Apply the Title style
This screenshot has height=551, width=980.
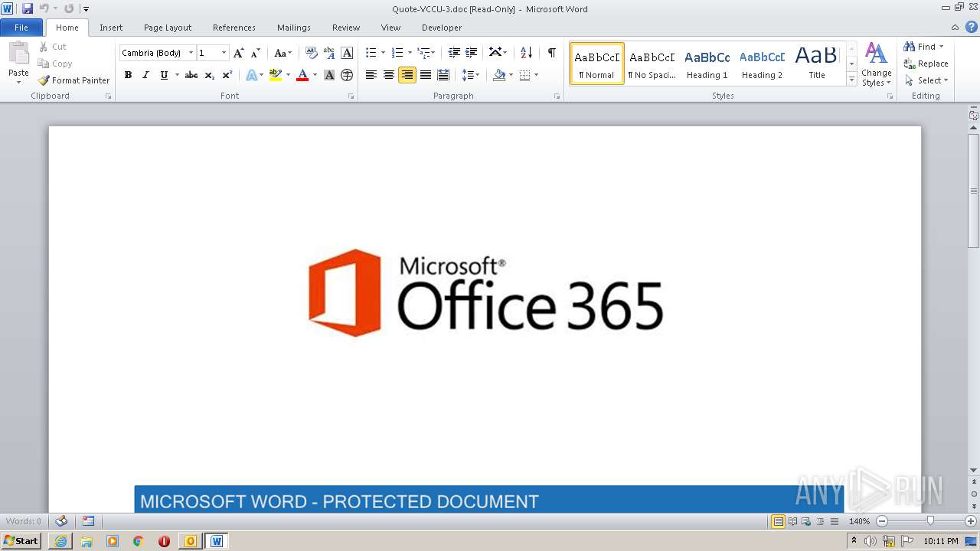[x=817, y=64]
